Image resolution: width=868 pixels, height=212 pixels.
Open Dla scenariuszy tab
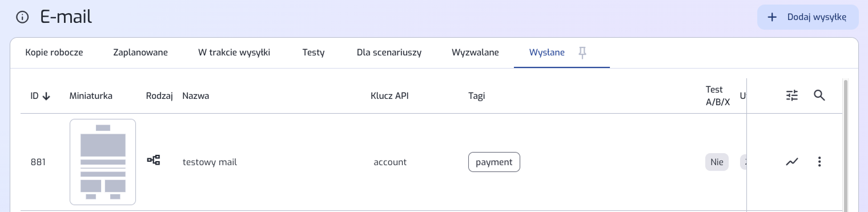tap(389, 53)
